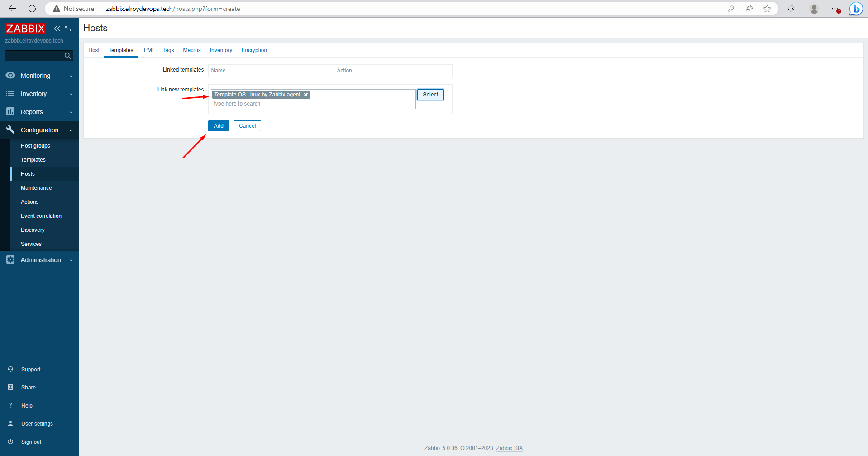Collapse the Configuration menu chevron
Screen dimensions: 868x456
(x=71, y=130)
